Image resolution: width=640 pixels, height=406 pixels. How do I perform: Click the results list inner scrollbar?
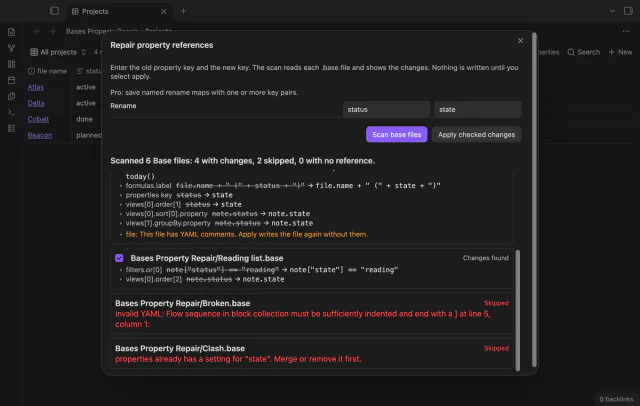click(518, 310)
